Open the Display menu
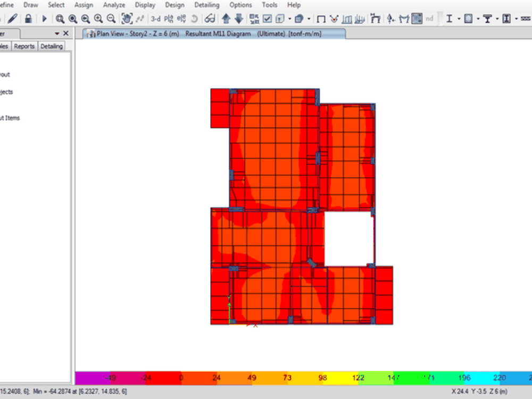This screenshot has width=532, height=399. (145, 5)
